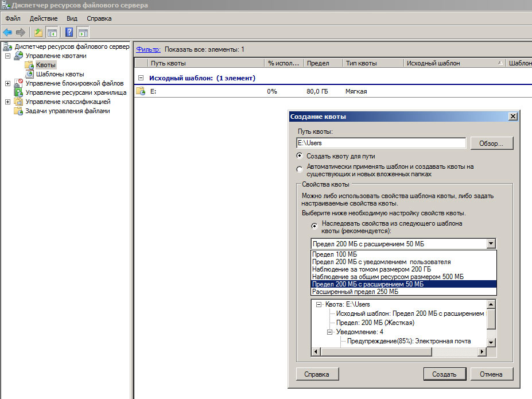The height and width of the screenshot is (399, 532).
Task: Open Задачи управления файлами node
Action: coord(67,111)
